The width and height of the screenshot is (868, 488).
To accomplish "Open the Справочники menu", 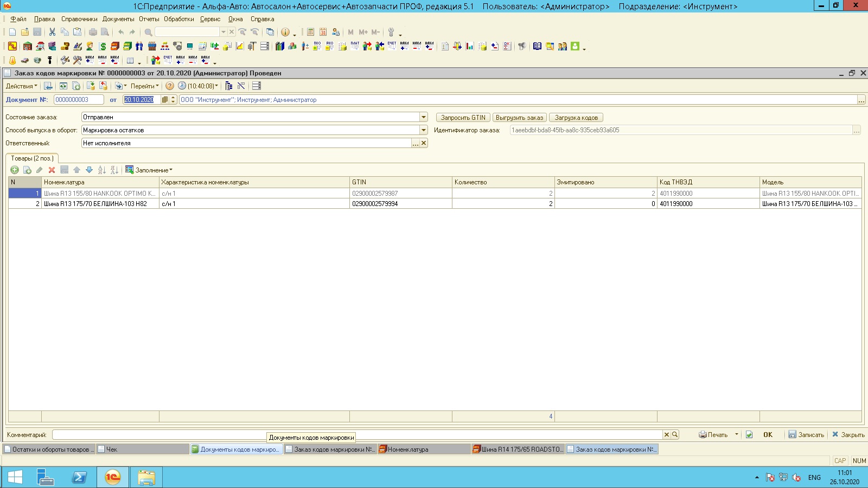I will point(79,19).
